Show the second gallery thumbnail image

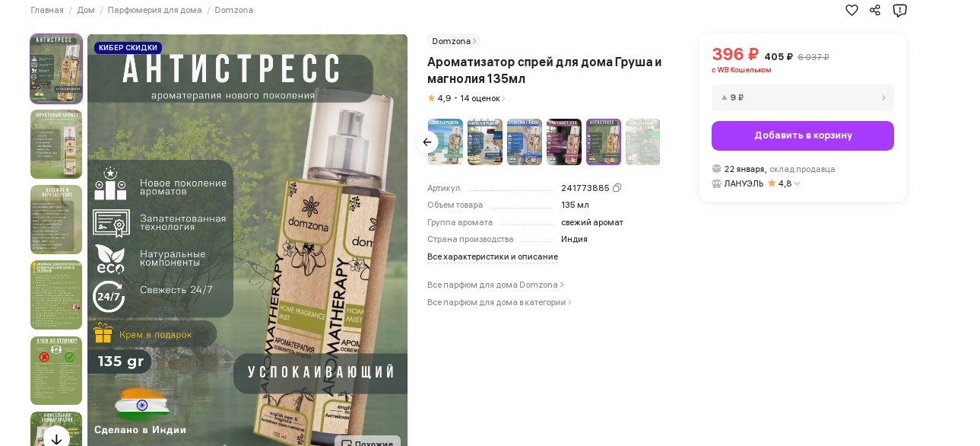point(56,144)
